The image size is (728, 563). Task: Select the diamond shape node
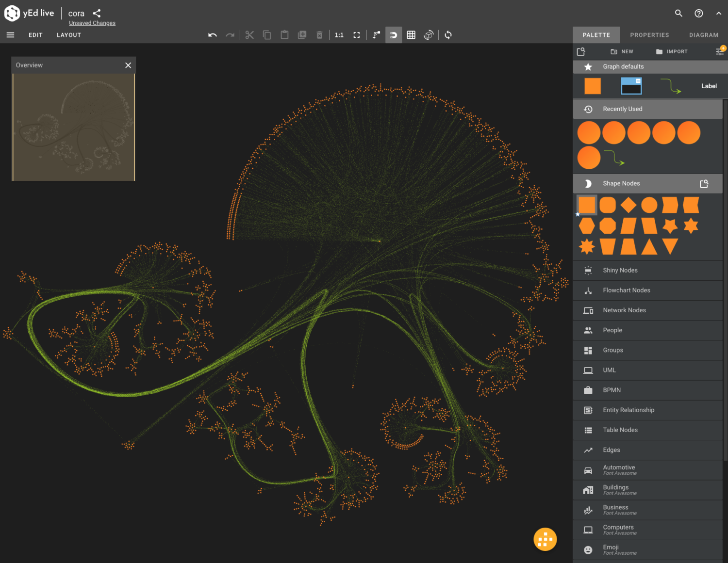click(x=628, y=205)
